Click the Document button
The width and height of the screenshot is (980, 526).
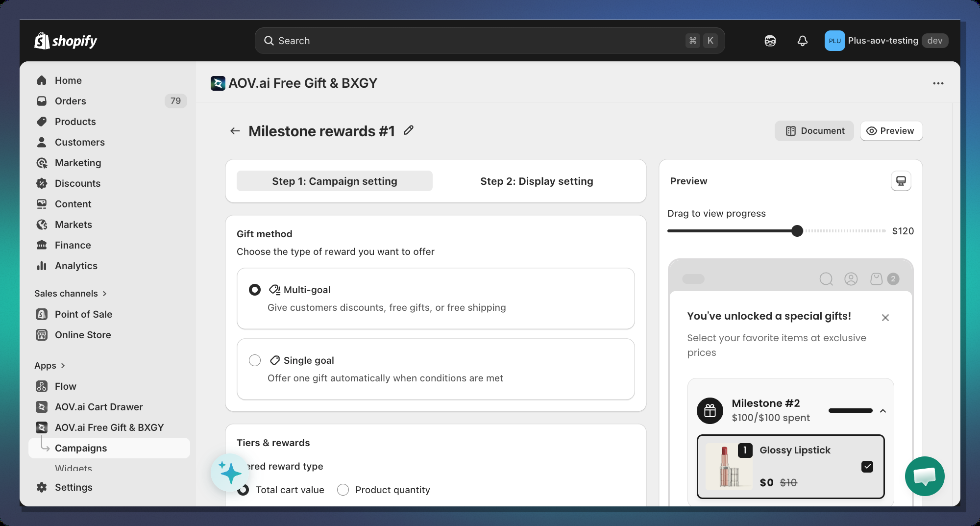pos(814,131)
